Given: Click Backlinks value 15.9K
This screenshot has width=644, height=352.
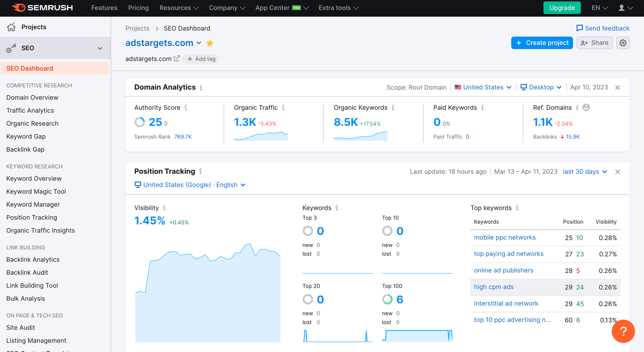Looking at the screenshot, I should 573,137.
